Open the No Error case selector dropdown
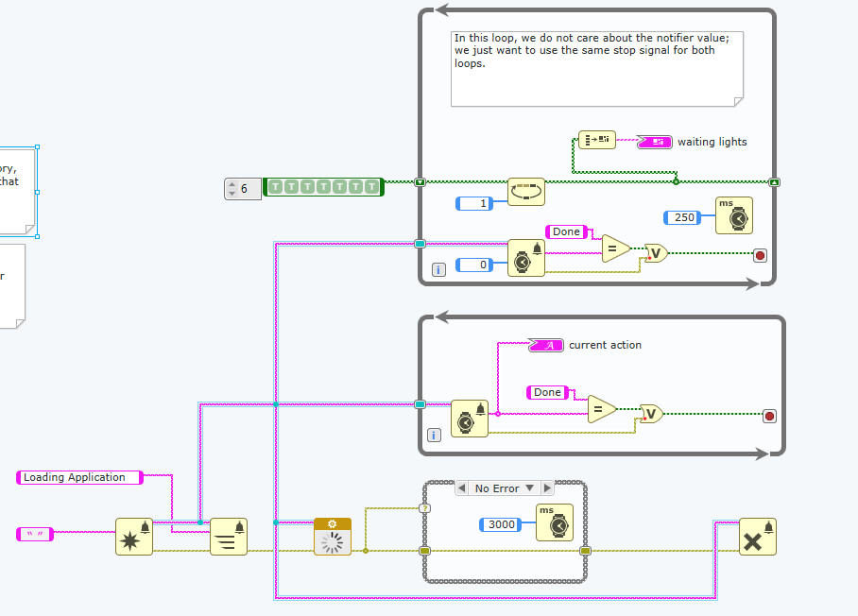This screenshot has width=858, height=616. click(530, 488)
